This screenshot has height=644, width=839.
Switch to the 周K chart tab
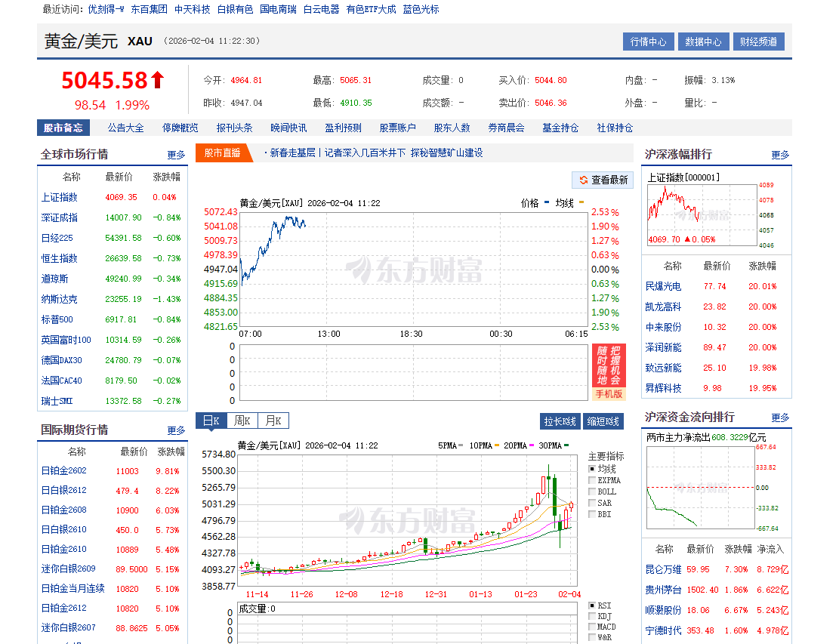click(x=242, y=421)
